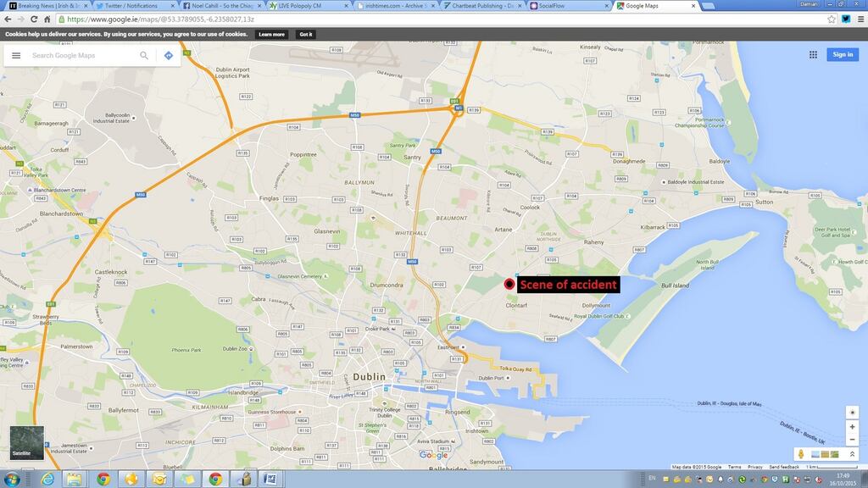868x488 pixels.
Task: Bookmark page with the star icon
Action: 832,19
